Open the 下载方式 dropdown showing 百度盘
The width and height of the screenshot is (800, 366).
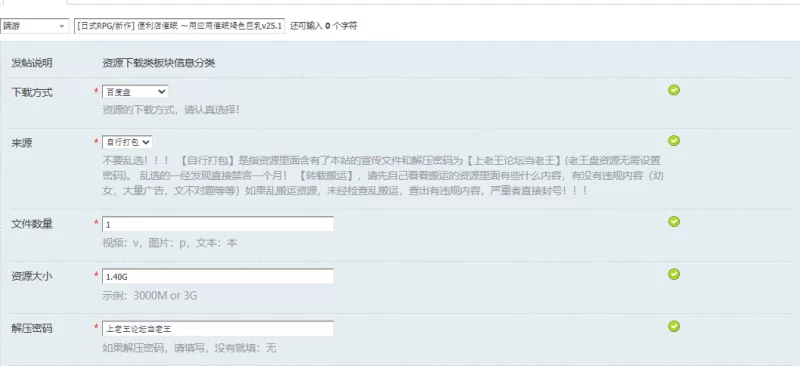135,92
